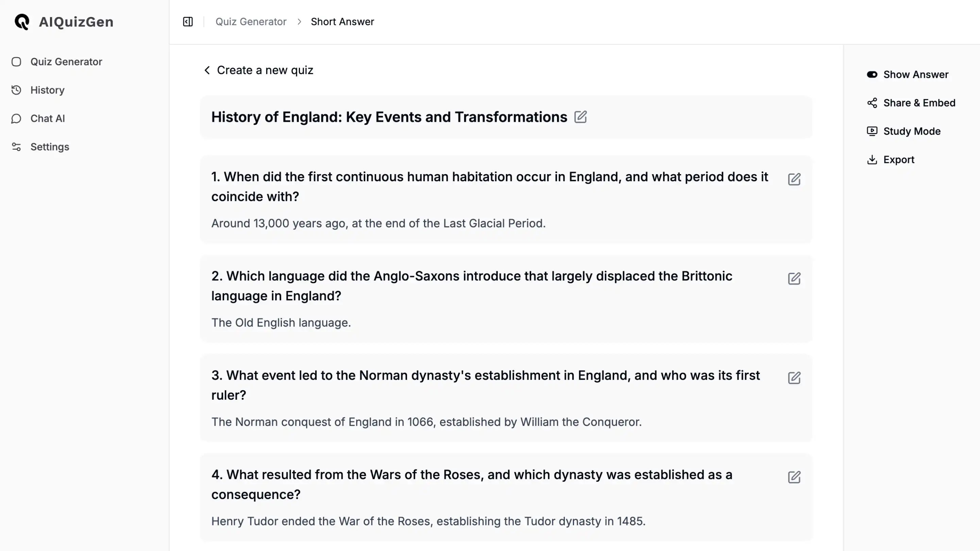This screenshot has width=980, height=551.
Task: Click the edit icon on question 3
Action: [794, 377]
